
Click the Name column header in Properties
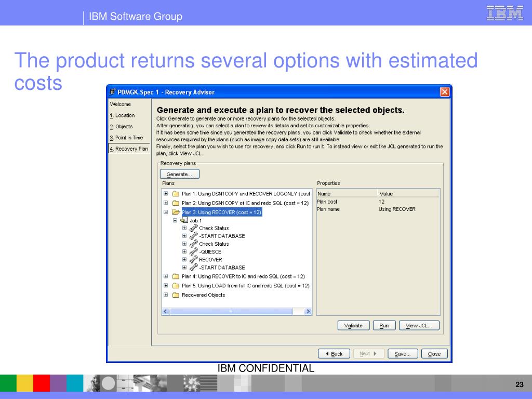(347, 193)
